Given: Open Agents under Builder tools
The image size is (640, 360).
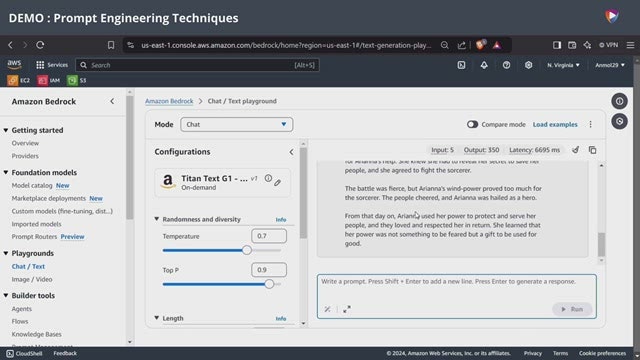Looking at the screenshot, I should (x=22, y=309).
